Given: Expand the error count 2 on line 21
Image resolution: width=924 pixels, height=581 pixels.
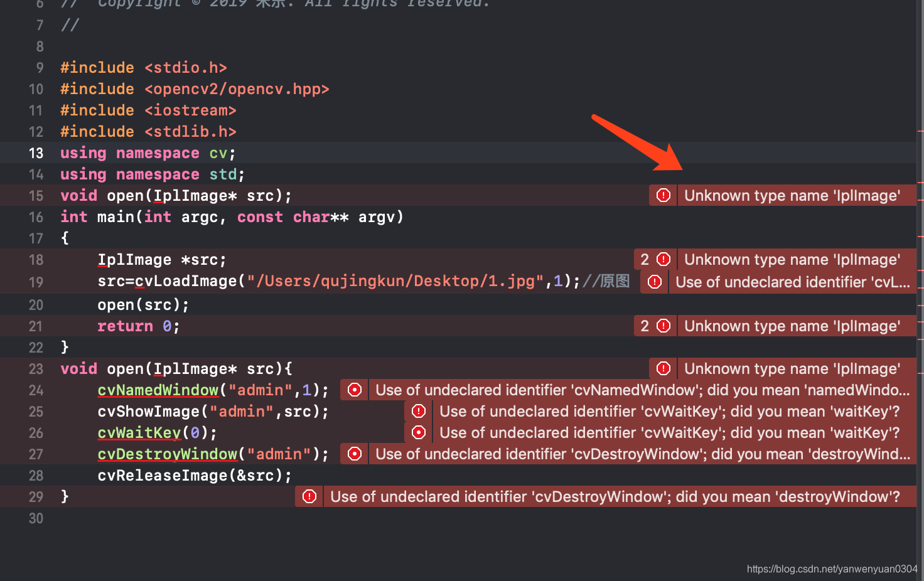Looking at the screenshot, I should coord(645,326).
